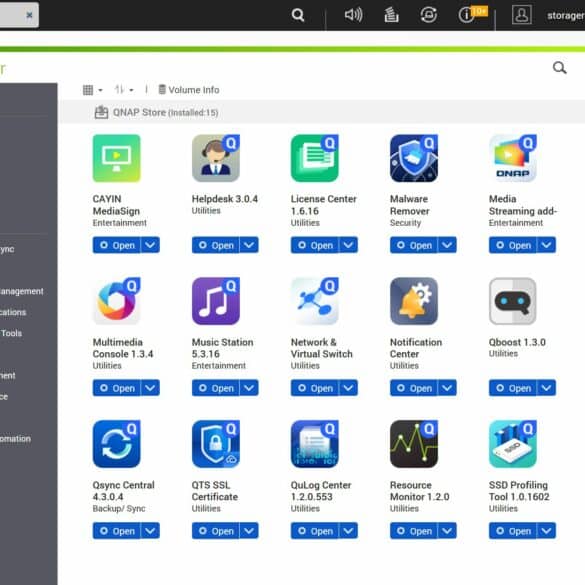
Task: Open search in the top system bar
Action: [298, 15]
